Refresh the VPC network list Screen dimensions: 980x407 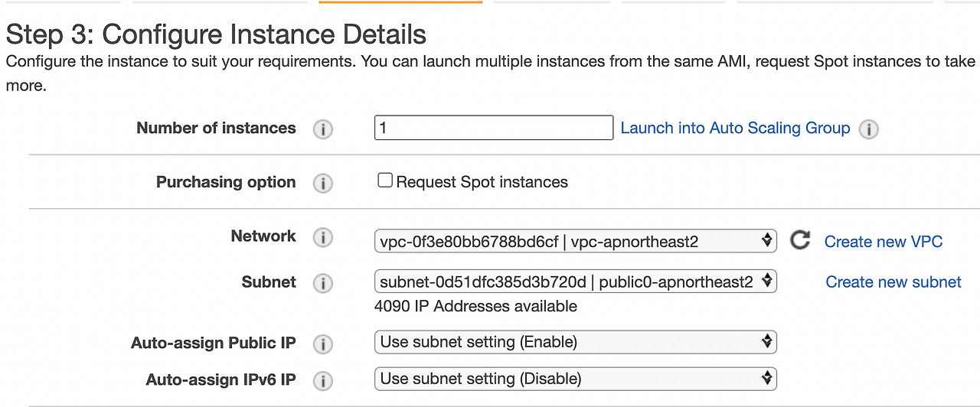click(x=800, y=240)
